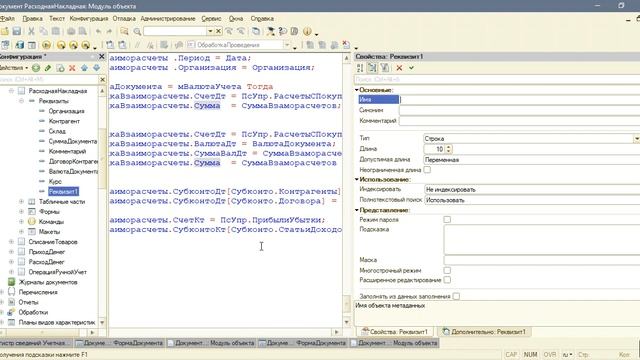This screenshot has height=360, width=640.
Task: Toggle the Неограниченная длина checkbox
Action: [x=427, y=170]
